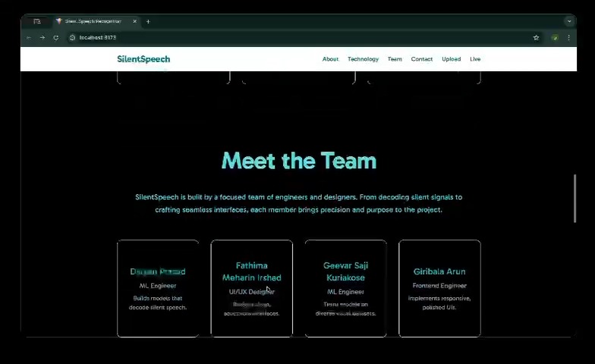Open the Technology nav link
595x364 pixels.
[363, 59]
